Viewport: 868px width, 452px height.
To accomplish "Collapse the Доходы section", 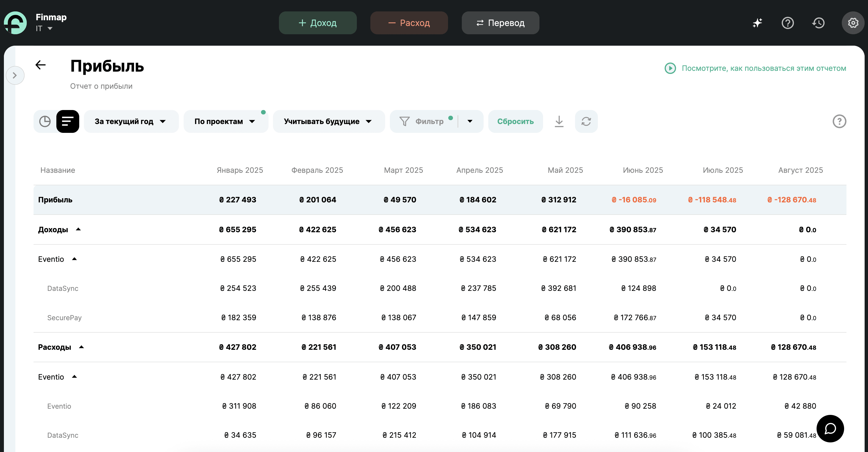I will (78, 229).
